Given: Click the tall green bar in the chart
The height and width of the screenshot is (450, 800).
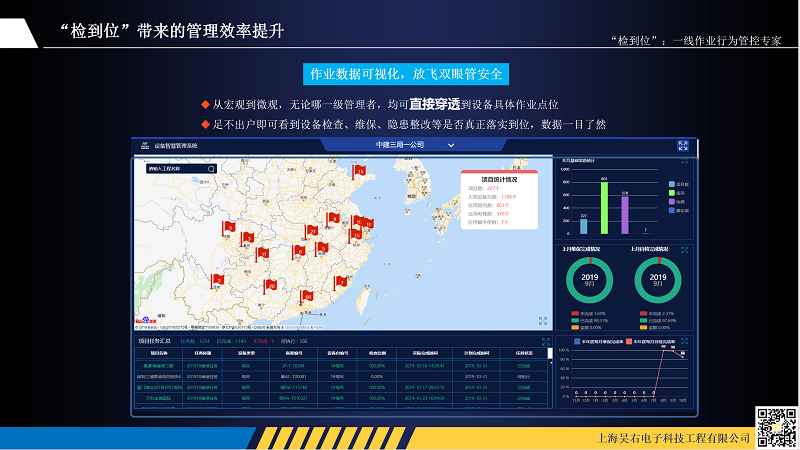Looking at the screenshot, I should (x=604, y=207).
